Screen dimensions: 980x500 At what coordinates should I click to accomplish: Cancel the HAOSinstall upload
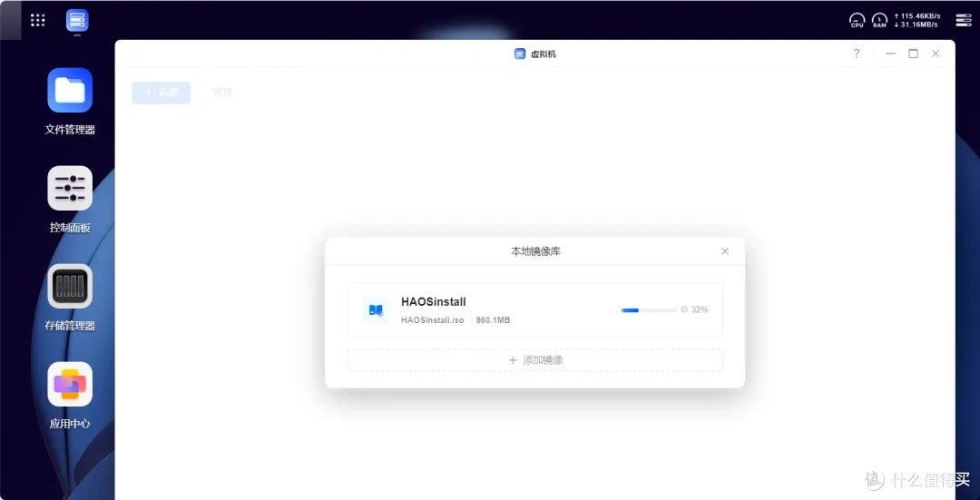[x=684, y=309]
